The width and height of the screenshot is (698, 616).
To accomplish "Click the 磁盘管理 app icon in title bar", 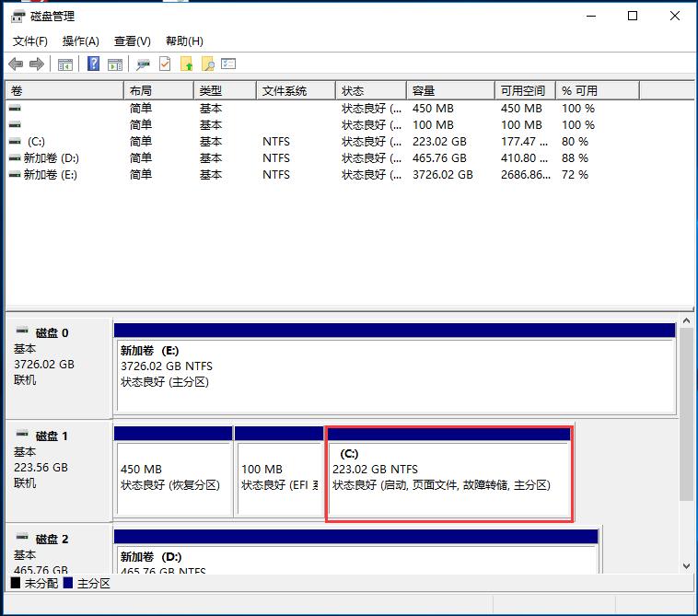I will pyautogui.click(x=17, y=17).
